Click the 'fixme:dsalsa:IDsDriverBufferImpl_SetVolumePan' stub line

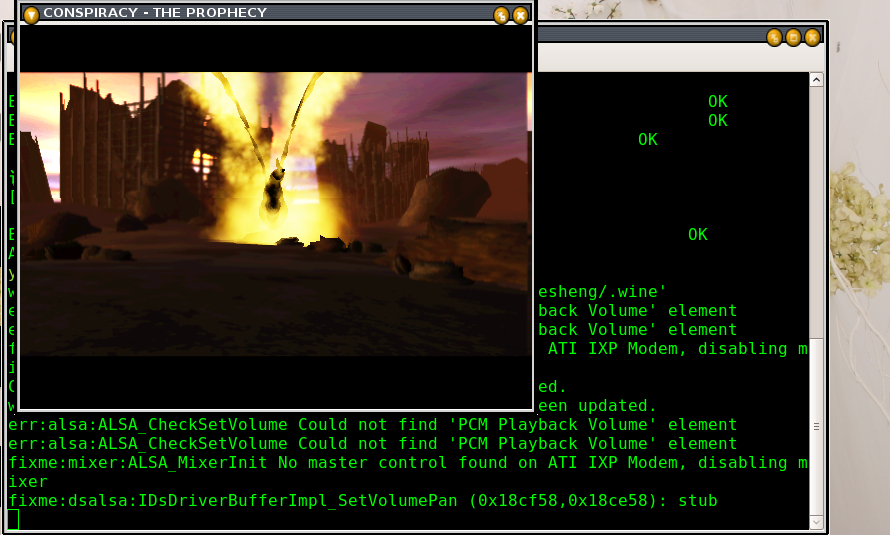[x=363, y=500]
